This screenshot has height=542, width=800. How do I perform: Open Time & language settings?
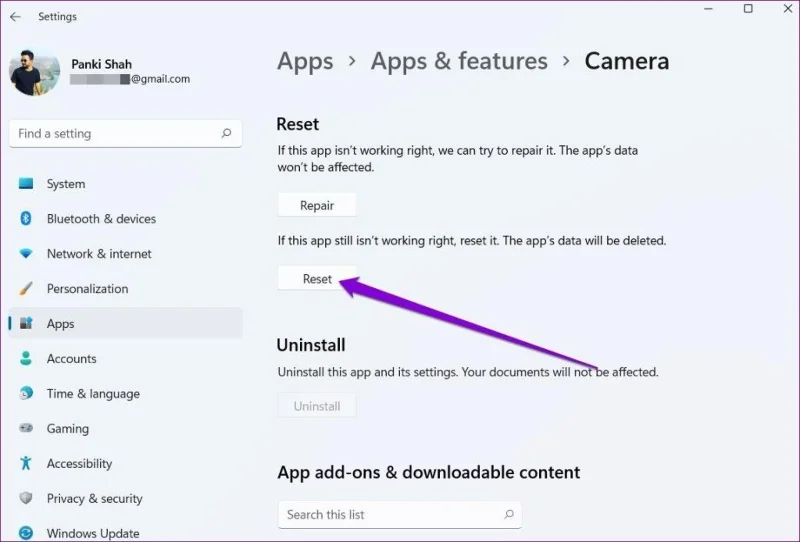(x=126, y=393)
